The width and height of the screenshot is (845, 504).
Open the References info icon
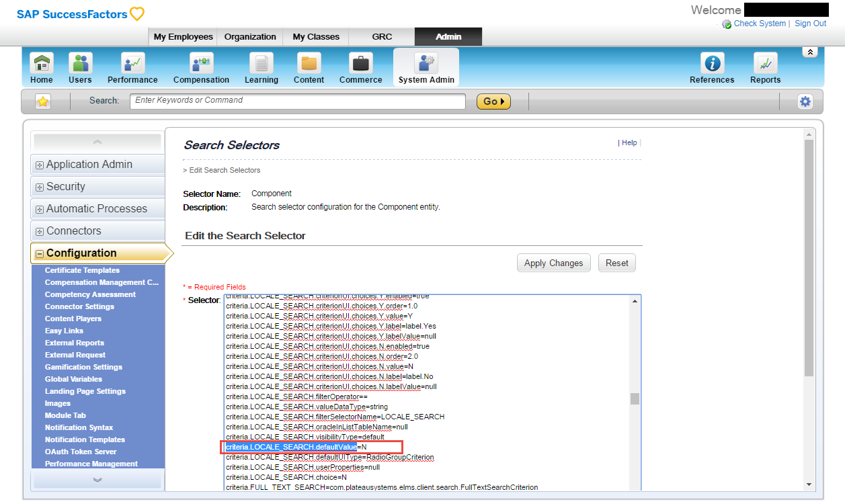[712, 64]
